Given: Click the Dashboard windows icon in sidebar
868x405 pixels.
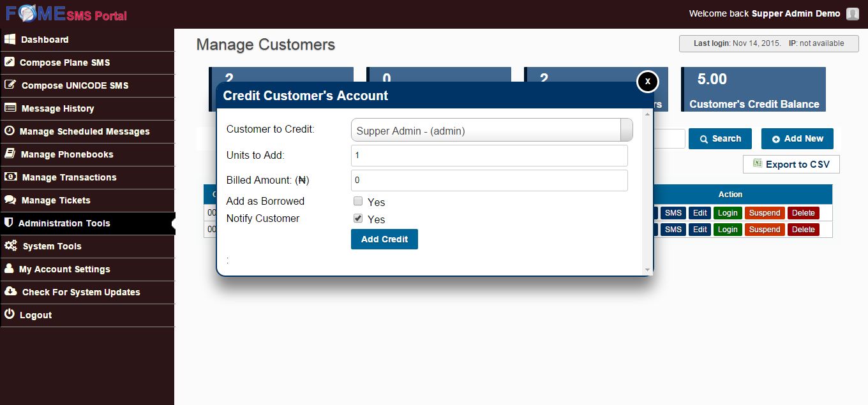Looking at the screenshot, I should (x=10, y=40).
